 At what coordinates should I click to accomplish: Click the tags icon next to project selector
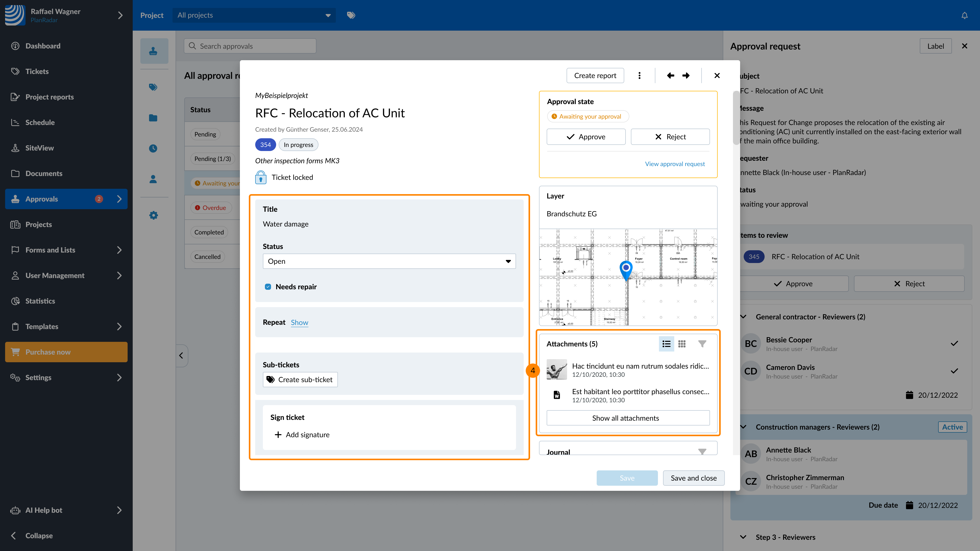click(x=351, y=15)
